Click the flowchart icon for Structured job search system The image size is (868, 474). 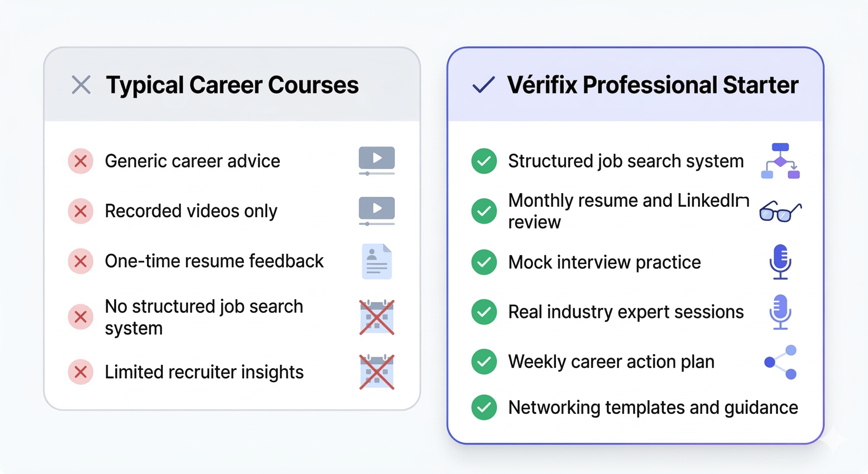pyautogui.click(x=780, y=161)
